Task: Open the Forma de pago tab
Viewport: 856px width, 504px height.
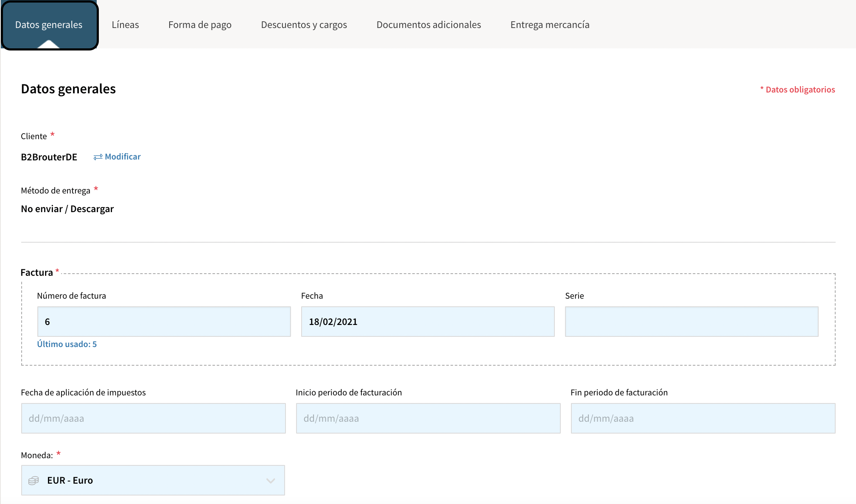Action: (x=200, y=25)
